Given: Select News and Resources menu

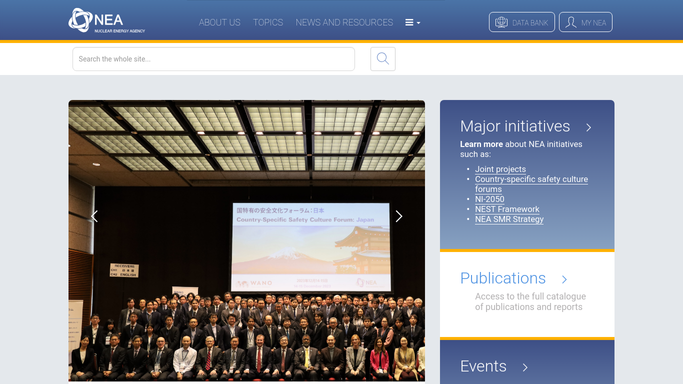Looking at the screenshot, I should click(344, 23).
